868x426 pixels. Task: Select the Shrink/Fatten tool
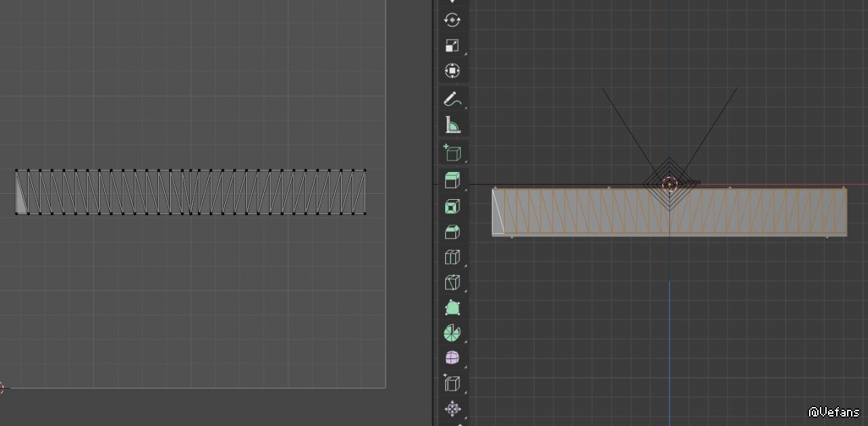(x=452, y=409)
